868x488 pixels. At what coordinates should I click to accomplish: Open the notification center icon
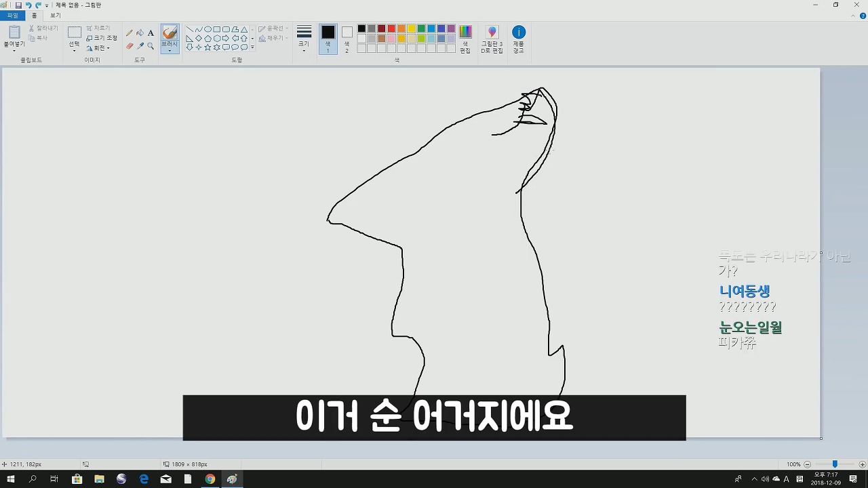click(853, 479)
